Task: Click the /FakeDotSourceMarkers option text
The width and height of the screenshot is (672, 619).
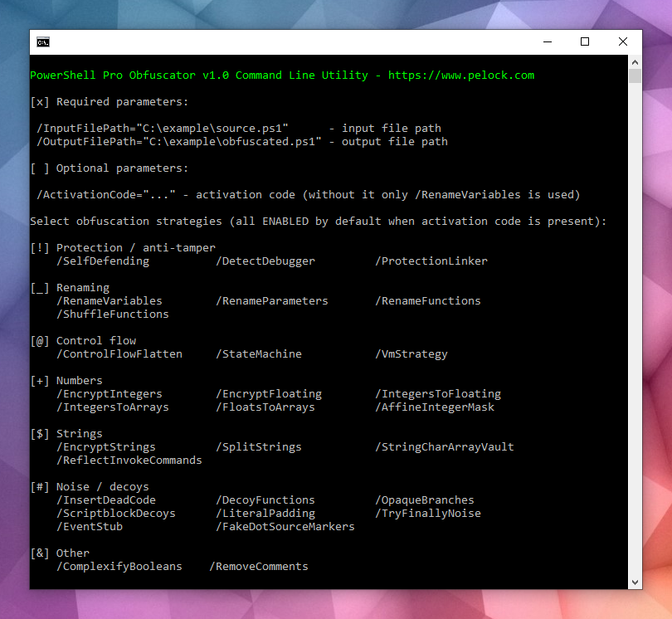Action: click(285, 527)
